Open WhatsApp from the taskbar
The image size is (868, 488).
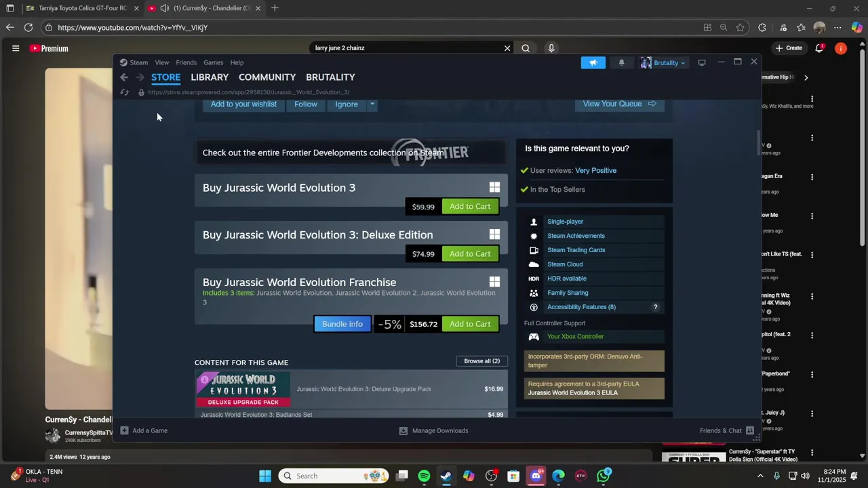[x=603, y=476]
